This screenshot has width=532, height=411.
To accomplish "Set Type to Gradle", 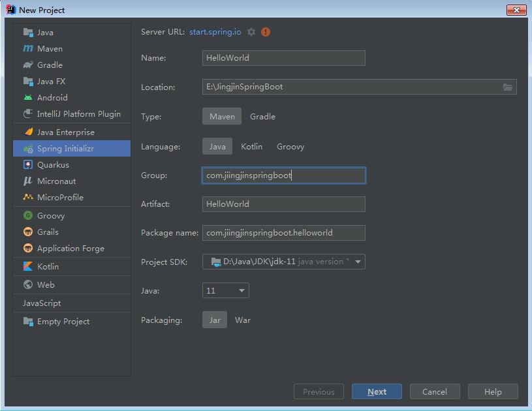I will 262,116.
